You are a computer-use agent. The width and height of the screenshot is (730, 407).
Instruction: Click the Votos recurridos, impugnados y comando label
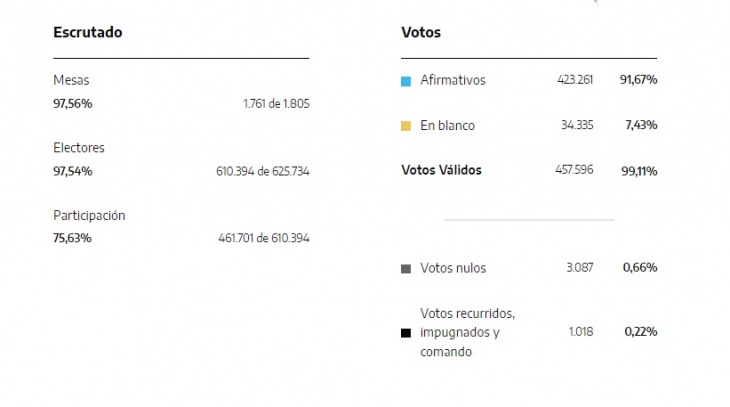pyautogui.click(x=467, y=332)
